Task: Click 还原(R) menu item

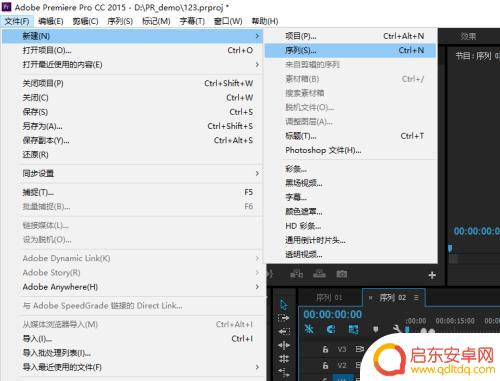Action: pyautogui.click(x=133, y=155)
